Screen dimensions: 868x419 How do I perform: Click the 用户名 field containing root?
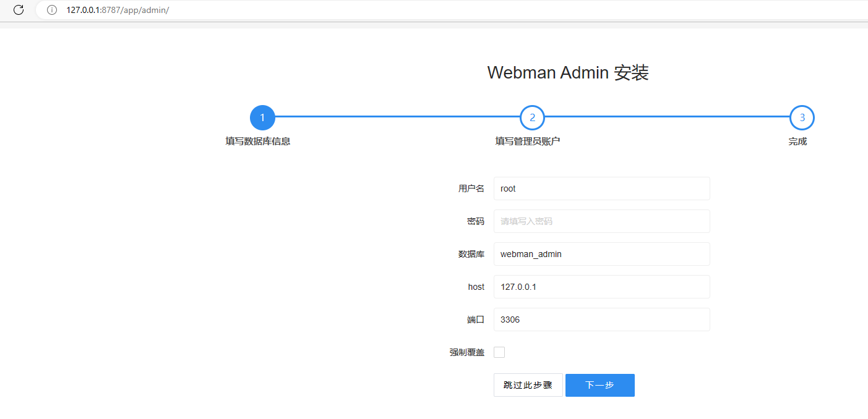point(601,188)
